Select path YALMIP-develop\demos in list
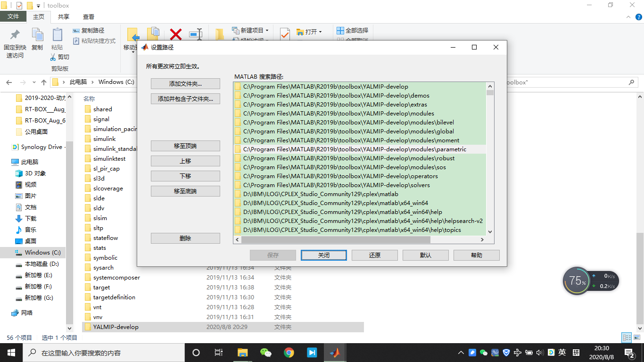Image resolution: width=644 pixels, height=362 pixels. pos(360,96)
